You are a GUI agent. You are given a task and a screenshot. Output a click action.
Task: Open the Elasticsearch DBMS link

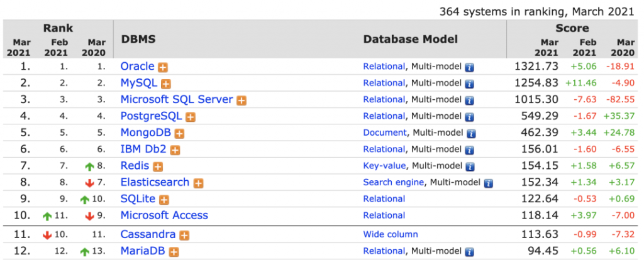click(x=155, y=182)
